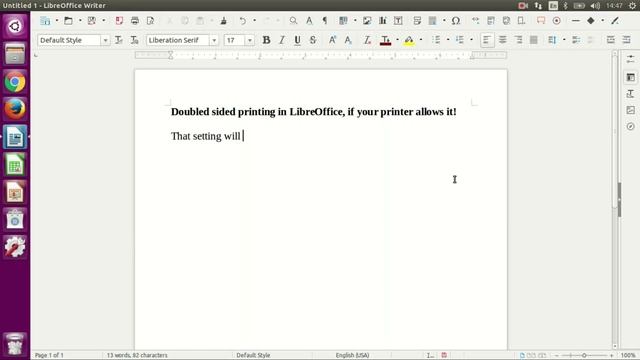Insert a comment
This screenshot has height=360, width=640.
(x=541, y=20)
